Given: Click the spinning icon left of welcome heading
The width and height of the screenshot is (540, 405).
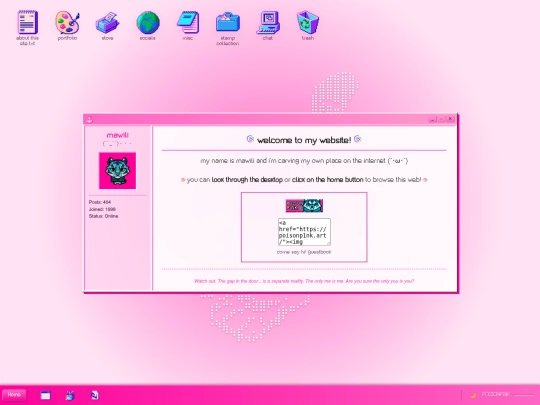Looking at the screenshot, I should (x=250, y=139).
